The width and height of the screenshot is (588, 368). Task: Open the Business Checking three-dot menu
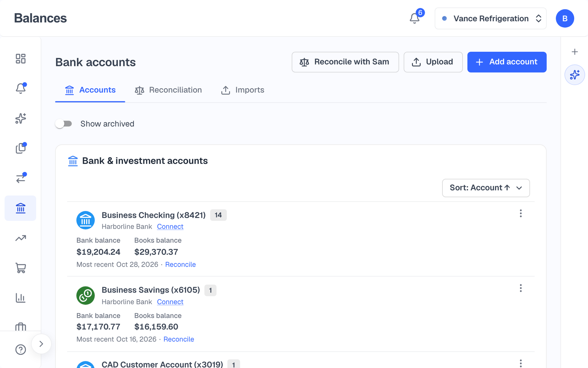pyautogui.click(x=520, y=213)
